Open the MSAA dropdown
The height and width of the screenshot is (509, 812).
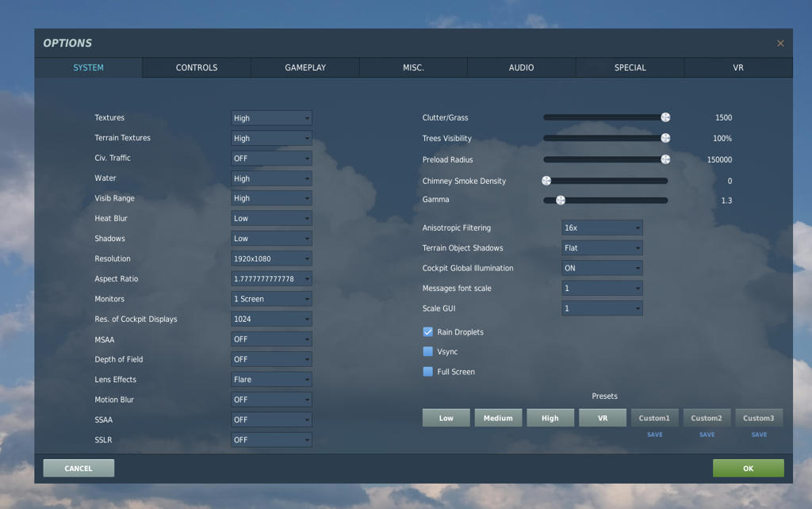tap(271, 339)
